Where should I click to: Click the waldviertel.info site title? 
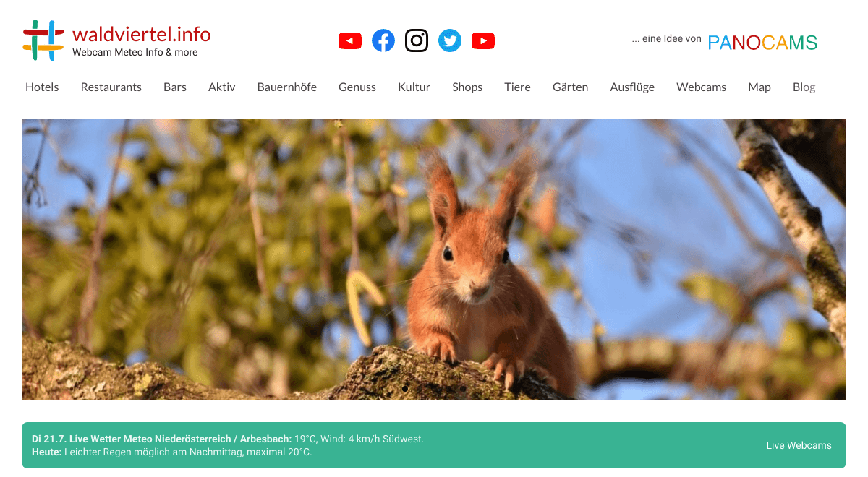pyautogui.click(x=142, y=34)
